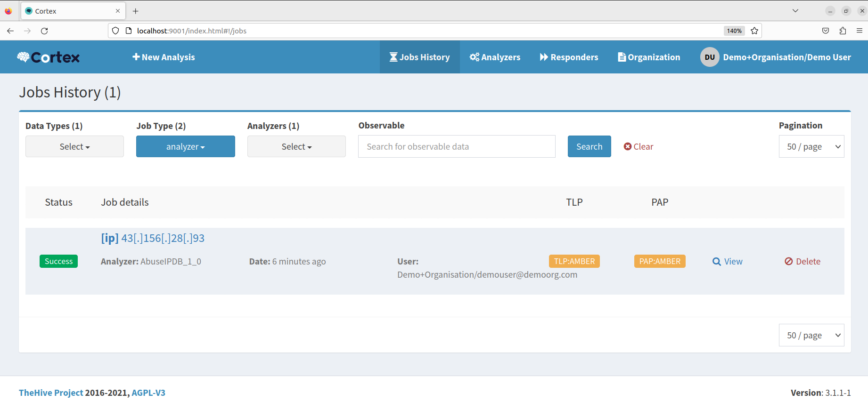This screenshot has height=409, width=868.
Task: Click the magnifier icon next to View
Action: (x=717, y=262)
